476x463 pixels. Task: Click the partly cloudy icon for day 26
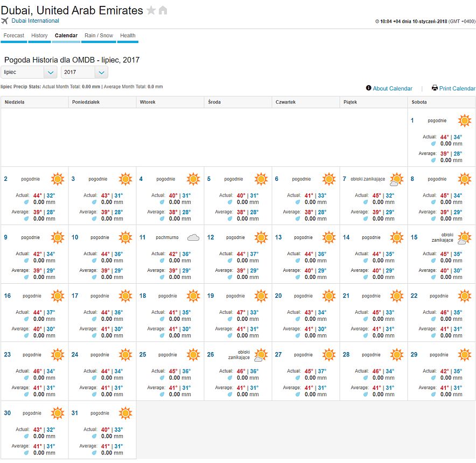(261, 355)
